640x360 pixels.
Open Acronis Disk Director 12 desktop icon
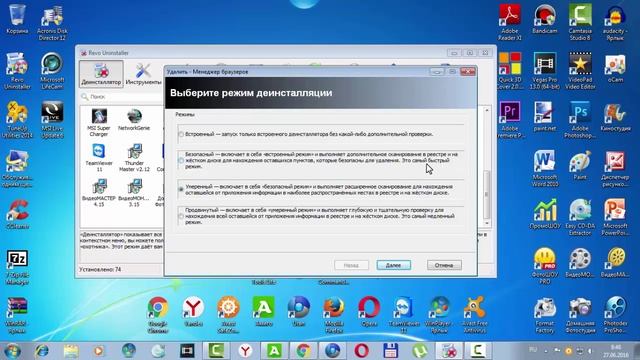click(x=52, y=22)
